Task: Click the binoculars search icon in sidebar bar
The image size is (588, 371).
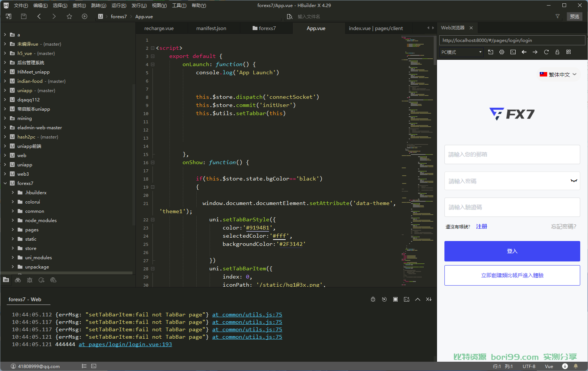Action: coord(18,280)
